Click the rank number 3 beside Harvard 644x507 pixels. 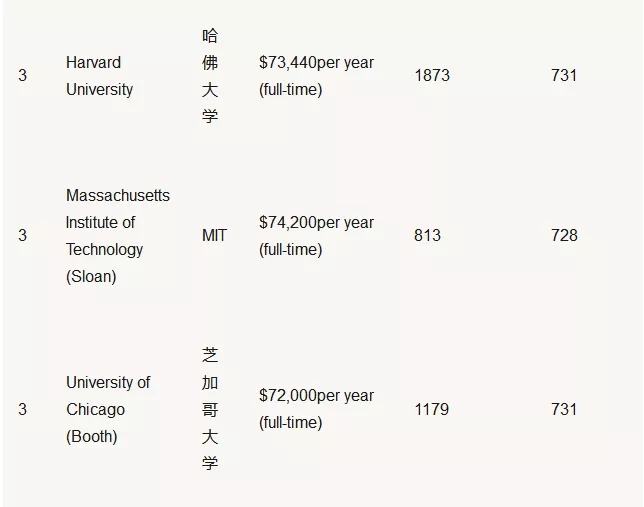[23, 76]
